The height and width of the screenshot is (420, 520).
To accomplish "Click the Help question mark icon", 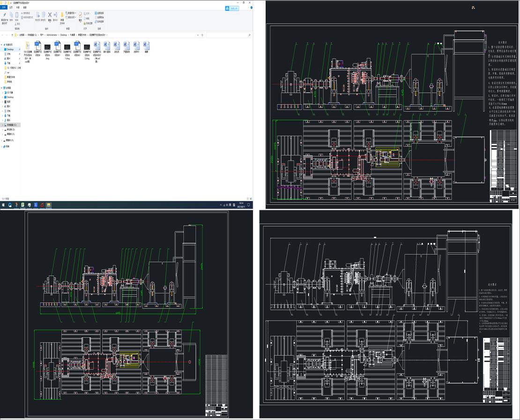I will pos(251,7).
